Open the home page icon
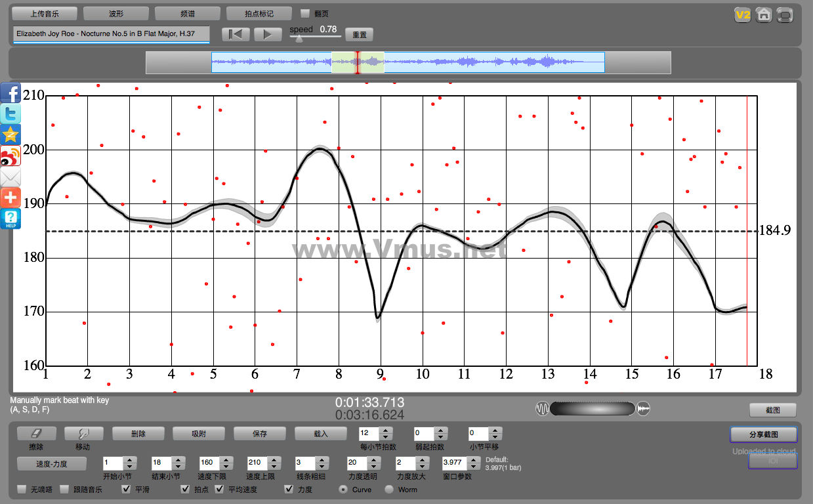This screenshot has width=813, height=504. [763, 15]
